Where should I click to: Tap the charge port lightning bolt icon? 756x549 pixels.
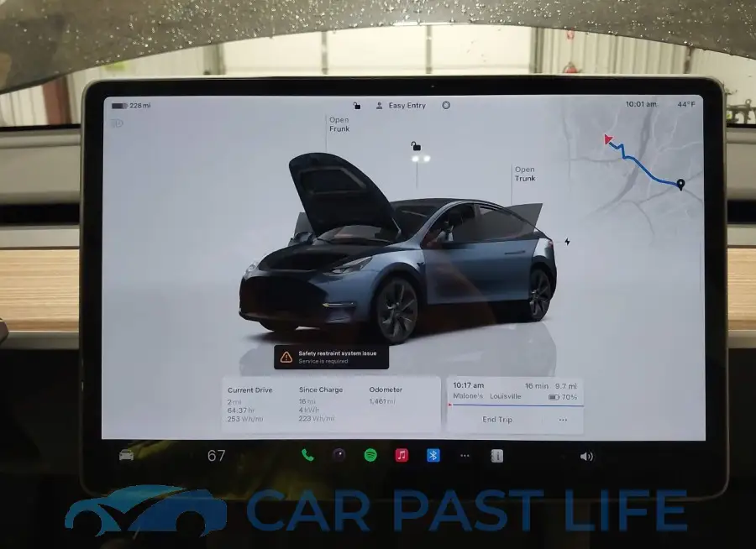(568, 242)
